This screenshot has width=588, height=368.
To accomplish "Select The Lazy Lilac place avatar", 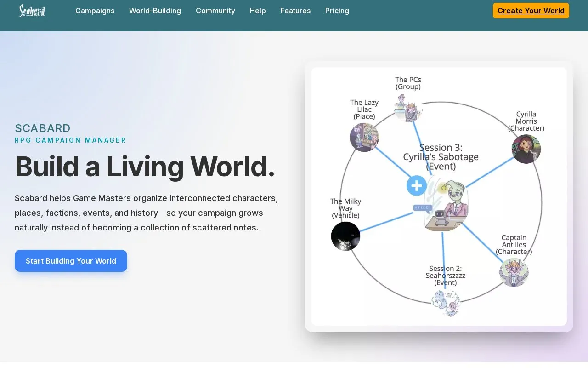I will (x=364, y=137).
